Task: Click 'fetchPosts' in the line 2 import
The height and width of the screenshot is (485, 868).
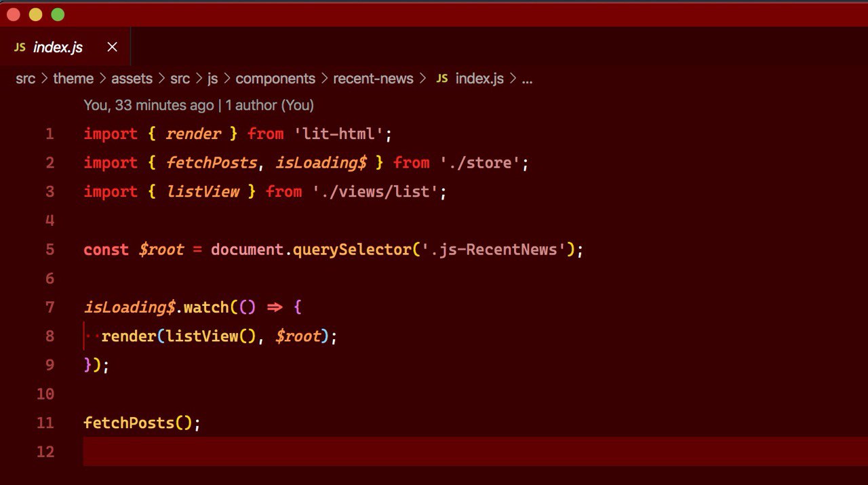Action: point(212,163)
